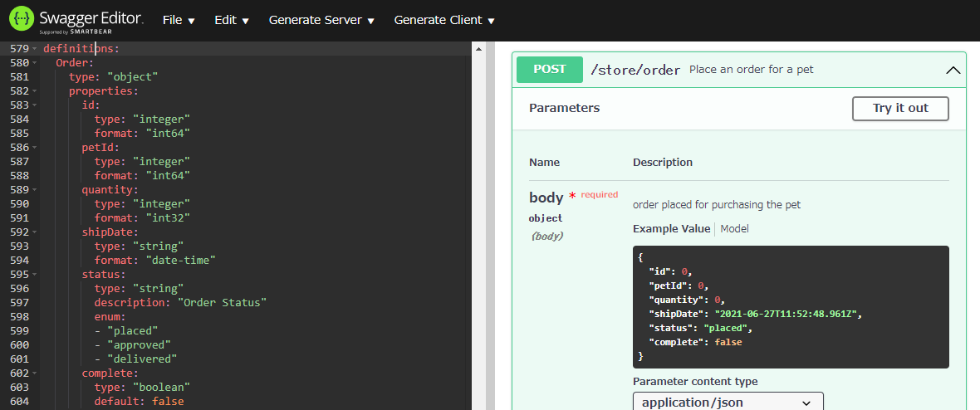980x410 pixels.
Task: Open the Generate Server dropdown menu
Action: click(321, 20)
